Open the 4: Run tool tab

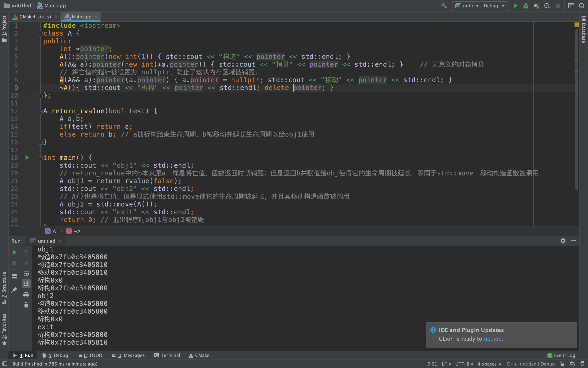[x=23, y=355]
